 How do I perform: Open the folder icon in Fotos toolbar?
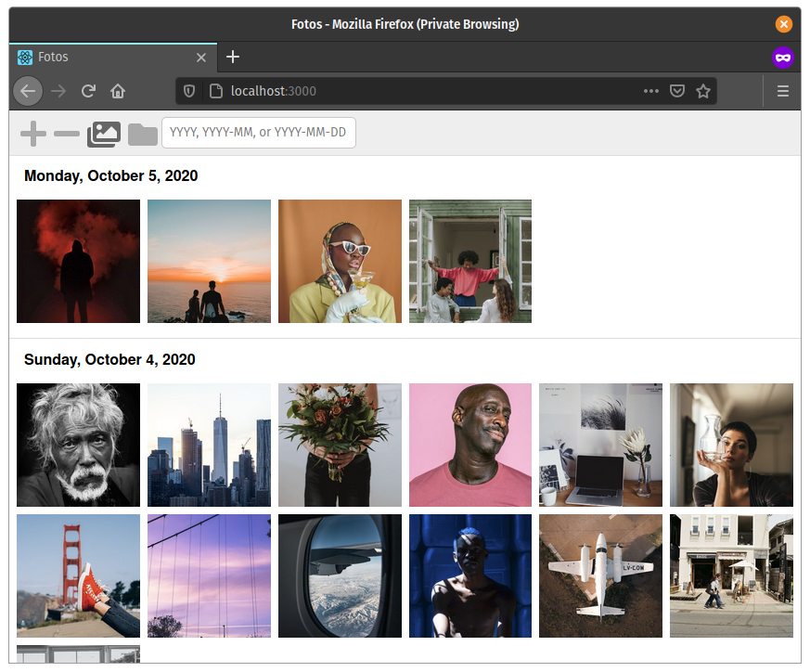[143, 135]
